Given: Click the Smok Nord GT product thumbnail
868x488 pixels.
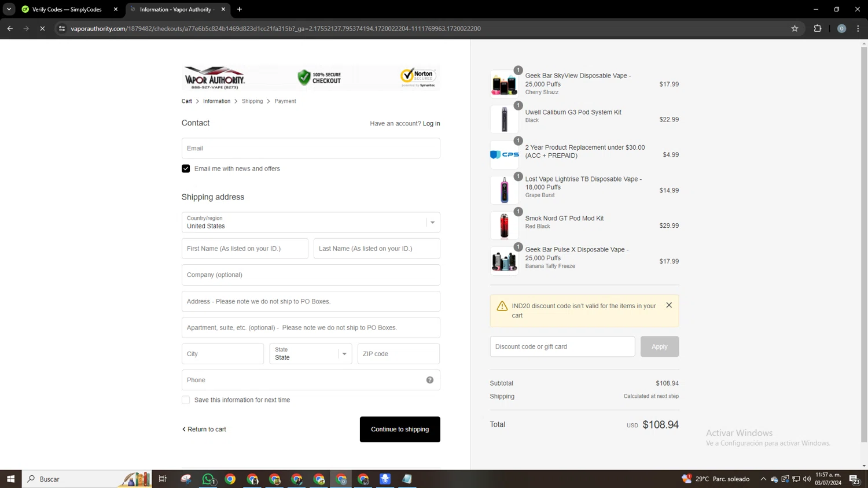Looking at the screenshot, I should point(504,225).
